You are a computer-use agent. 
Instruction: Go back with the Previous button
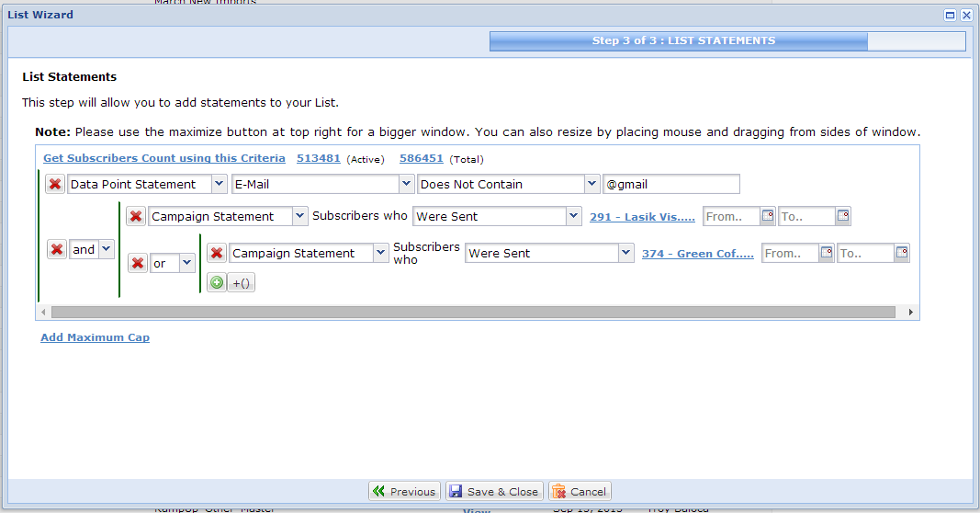pyautogui.click(x=404, y=491)
